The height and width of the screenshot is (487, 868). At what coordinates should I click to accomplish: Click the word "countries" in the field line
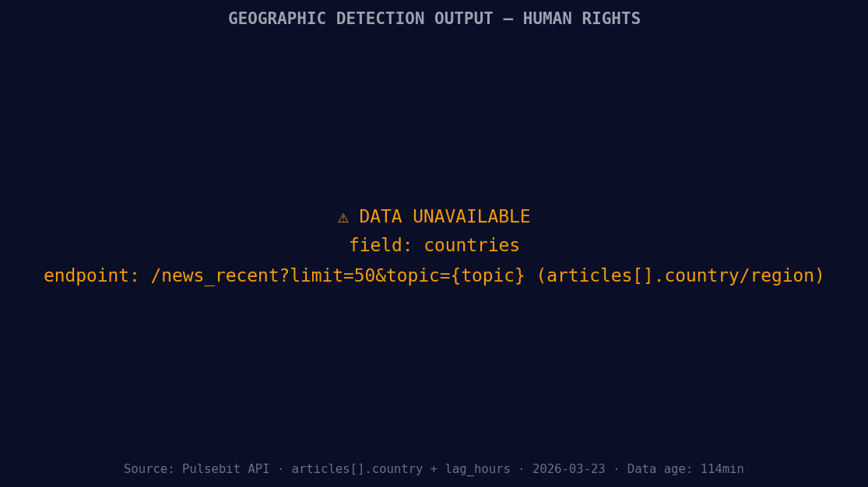click(472, 246)
